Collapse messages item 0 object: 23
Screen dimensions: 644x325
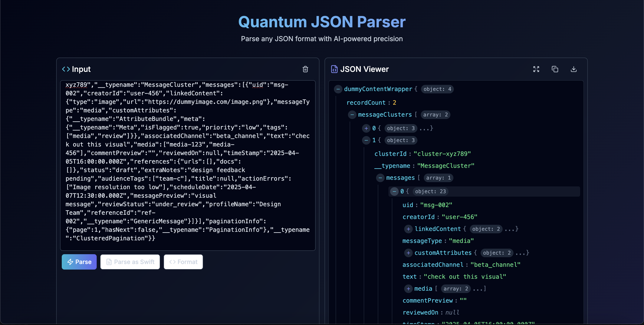(394, 191)
